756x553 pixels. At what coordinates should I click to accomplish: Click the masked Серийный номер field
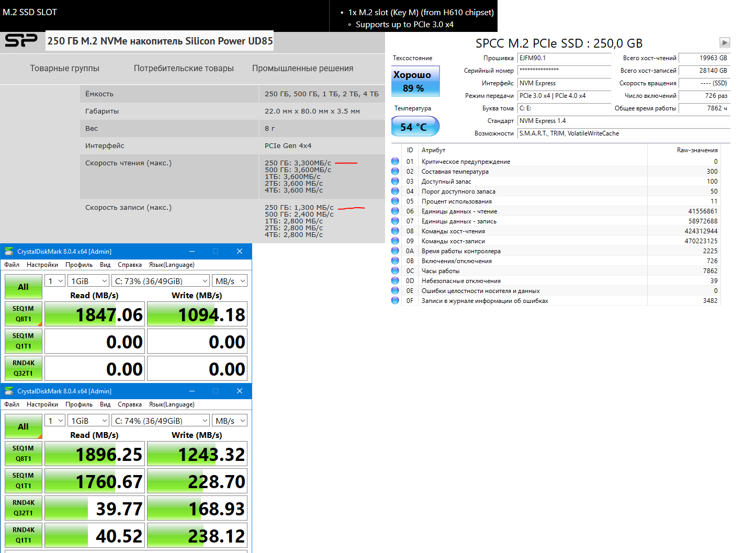[564, 71]
